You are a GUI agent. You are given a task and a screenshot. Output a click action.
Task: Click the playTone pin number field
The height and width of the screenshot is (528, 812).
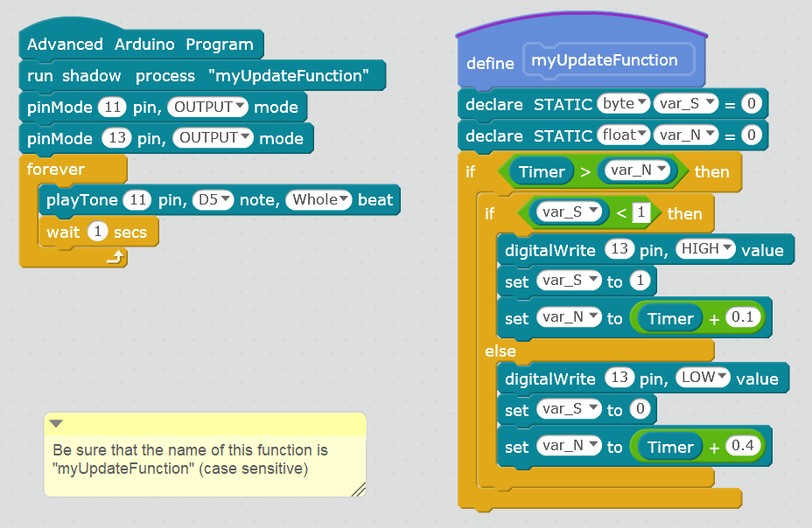click(136, 200)
